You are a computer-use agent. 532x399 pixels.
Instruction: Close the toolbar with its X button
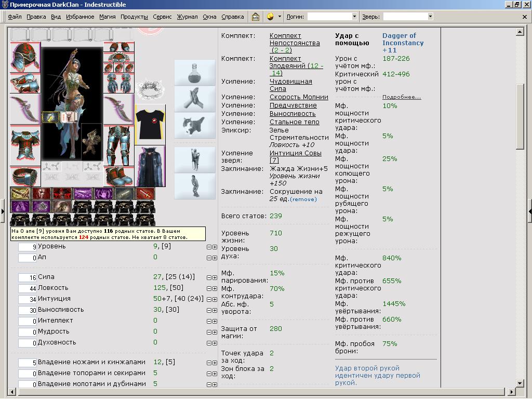point(525,17)
